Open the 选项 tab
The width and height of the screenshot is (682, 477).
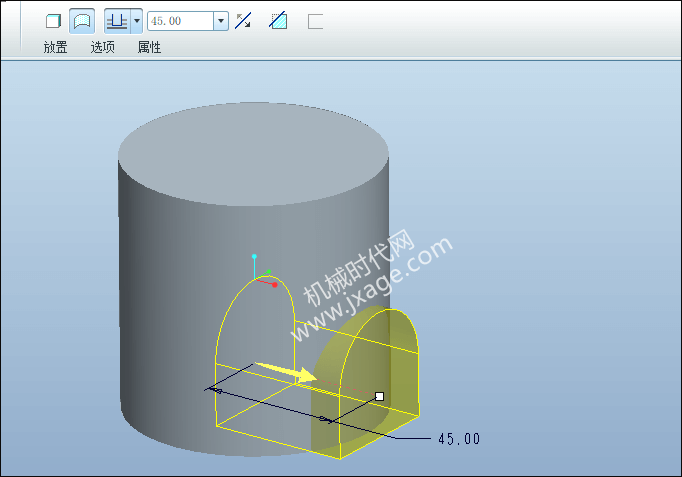click(103, 47)
